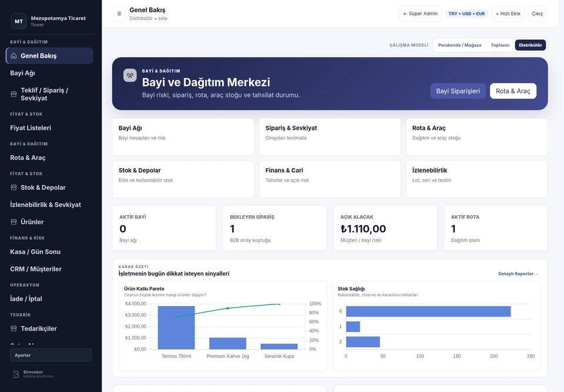564x392 pixels.
Task: Click the Açık Alacak value ₺1.110,00
Action: click(x=363, y=229)
